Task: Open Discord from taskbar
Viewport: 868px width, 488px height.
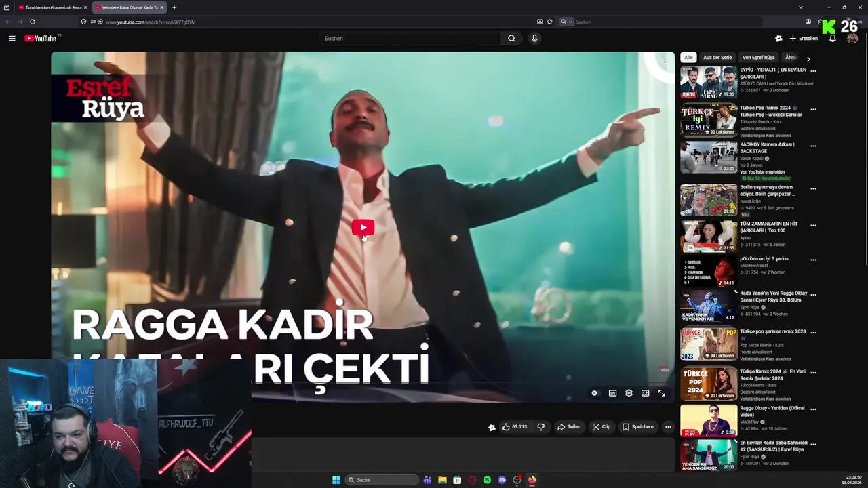Action: (x=502, y=480)
